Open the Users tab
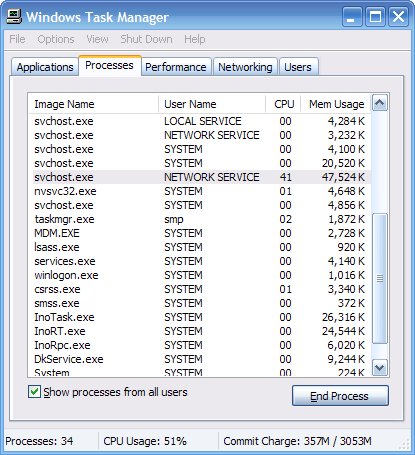Viewport: 415px width, 455px height. (x=298, y=67)
